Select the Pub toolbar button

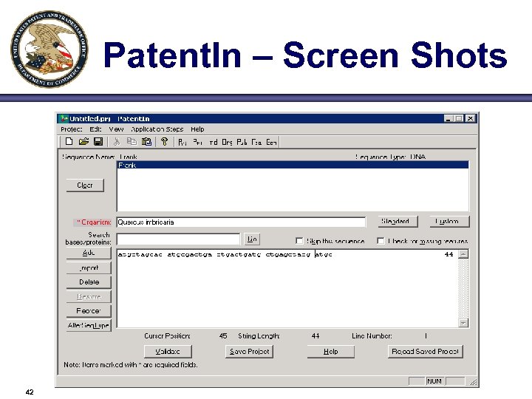pos(242,142)
